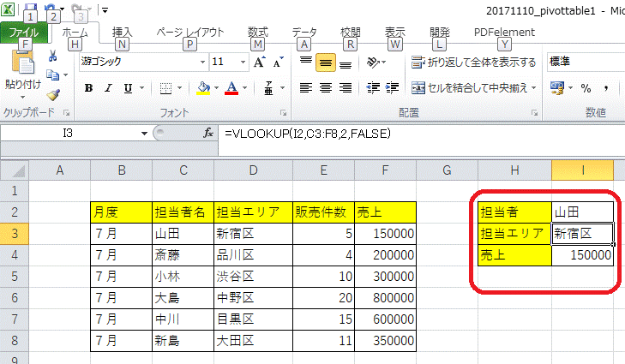Click the Format Painter brush icon

point(53,94)
